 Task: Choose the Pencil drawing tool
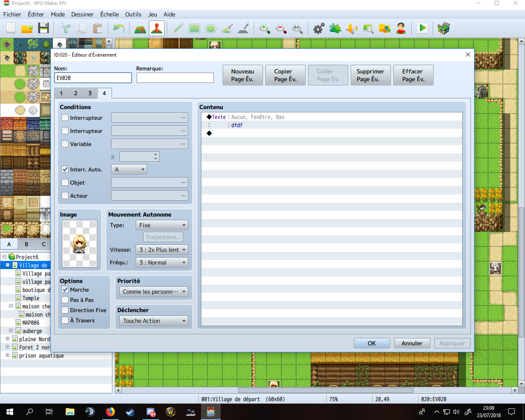[x=178, y=28]
